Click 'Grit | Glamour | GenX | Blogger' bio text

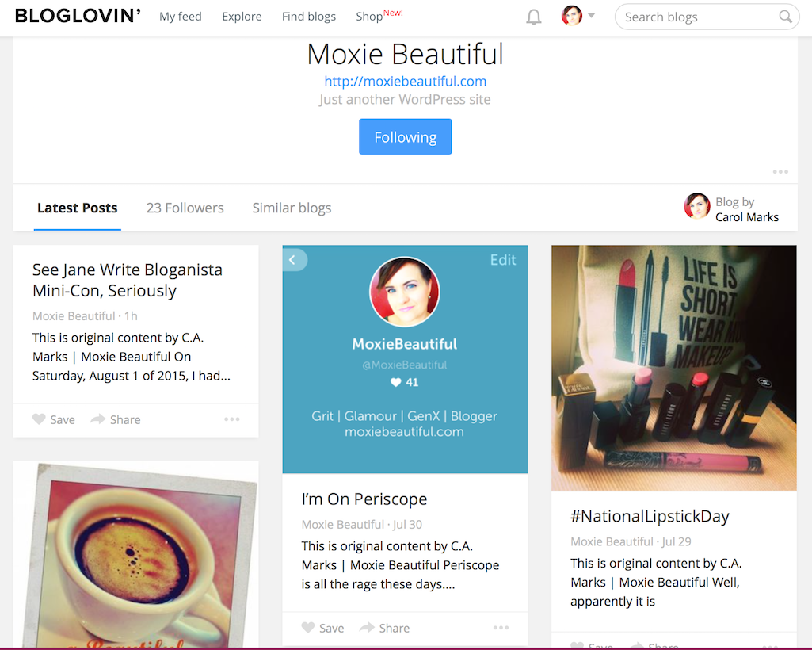[x=405, y=415]
